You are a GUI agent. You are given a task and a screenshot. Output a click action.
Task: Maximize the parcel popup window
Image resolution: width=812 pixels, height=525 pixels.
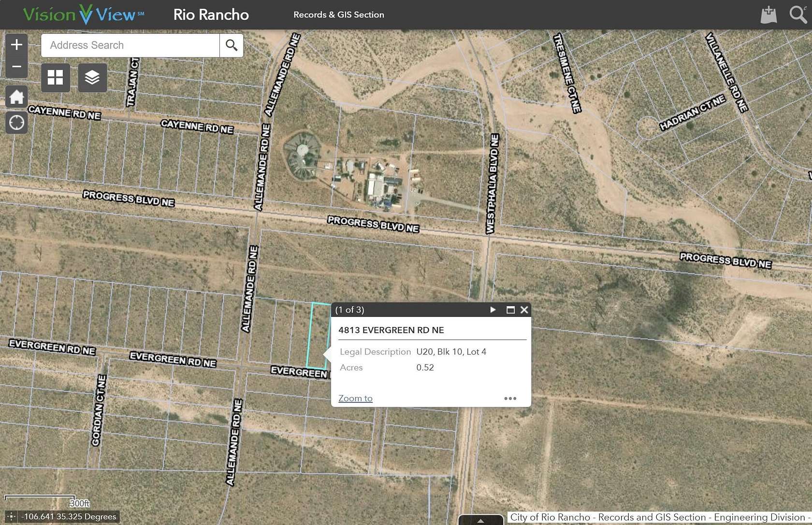tap(509, 310)
